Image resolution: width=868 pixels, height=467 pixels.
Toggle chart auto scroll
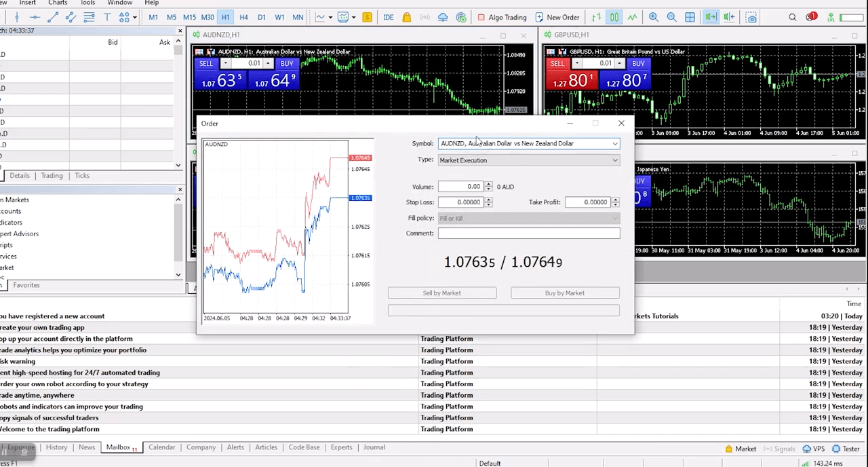709,17
